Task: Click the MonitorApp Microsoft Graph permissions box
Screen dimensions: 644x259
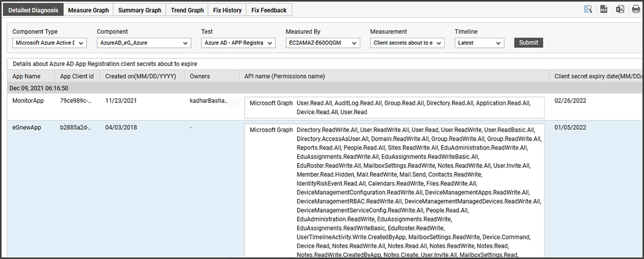Action: click(394, 107)
